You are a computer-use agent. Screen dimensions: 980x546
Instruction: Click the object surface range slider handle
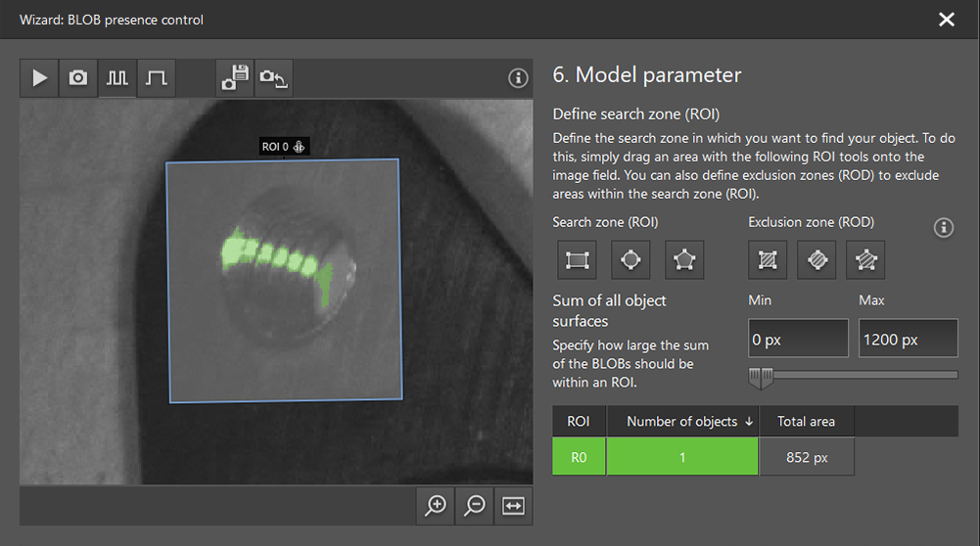pos(761,376)
